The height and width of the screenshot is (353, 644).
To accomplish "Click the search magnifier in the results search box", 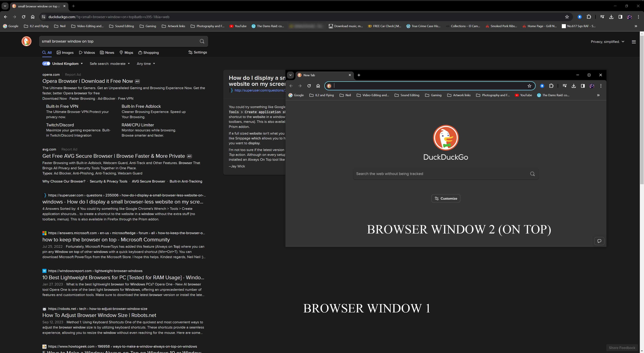I will click(202, 41).
